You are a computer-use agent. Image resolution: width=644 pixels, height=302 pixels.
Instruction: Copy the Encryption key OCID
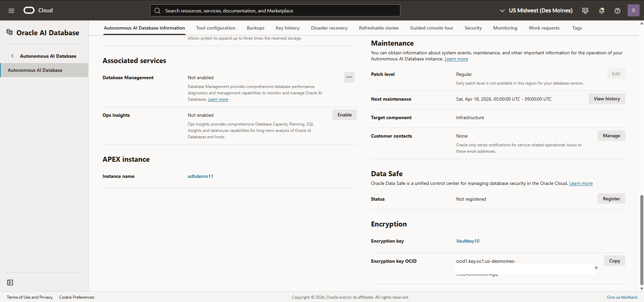pos(614,261)
